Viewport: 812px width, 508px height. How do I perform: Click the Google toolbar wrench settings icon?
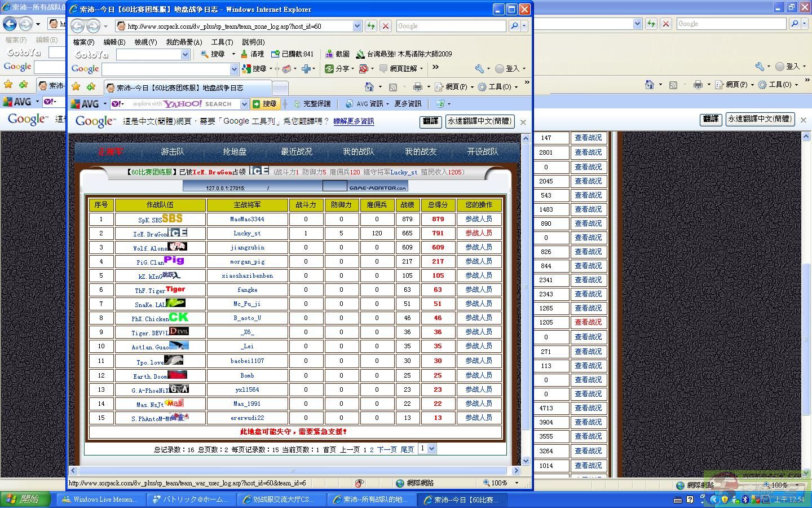479,69
